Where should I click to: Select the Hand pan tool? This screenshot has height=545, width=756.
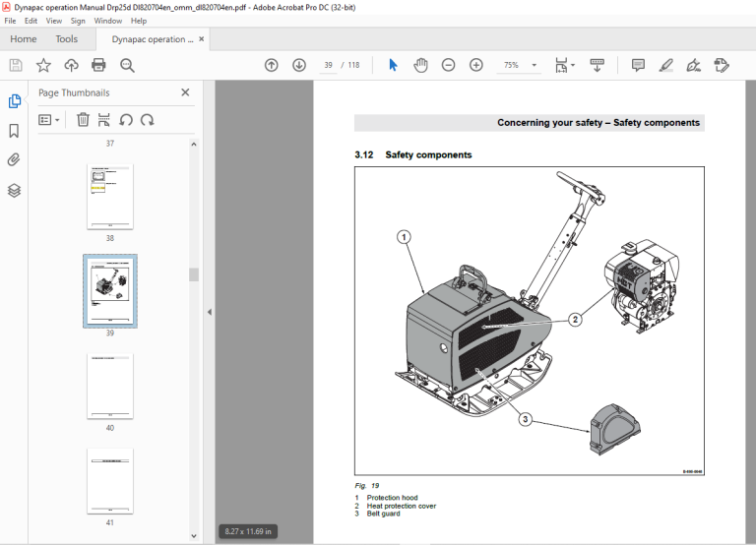point(420,65)
